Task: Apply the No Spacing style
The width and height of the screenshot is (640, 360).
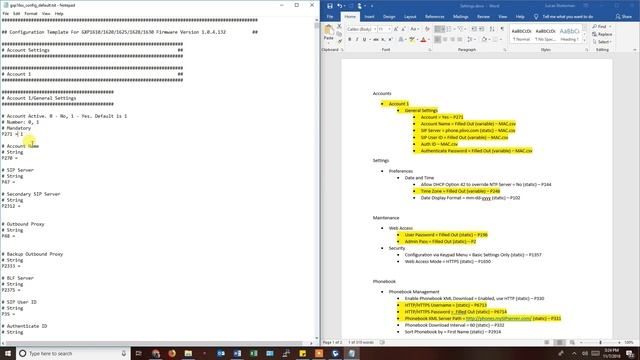Action: tap(545, 35)
